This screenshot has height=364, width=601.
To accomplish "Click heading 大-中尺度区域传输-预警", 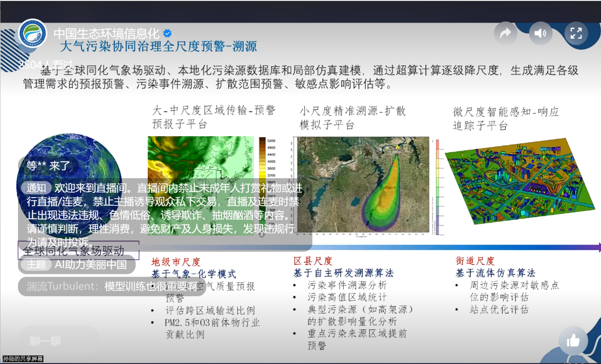I will 213,111.
